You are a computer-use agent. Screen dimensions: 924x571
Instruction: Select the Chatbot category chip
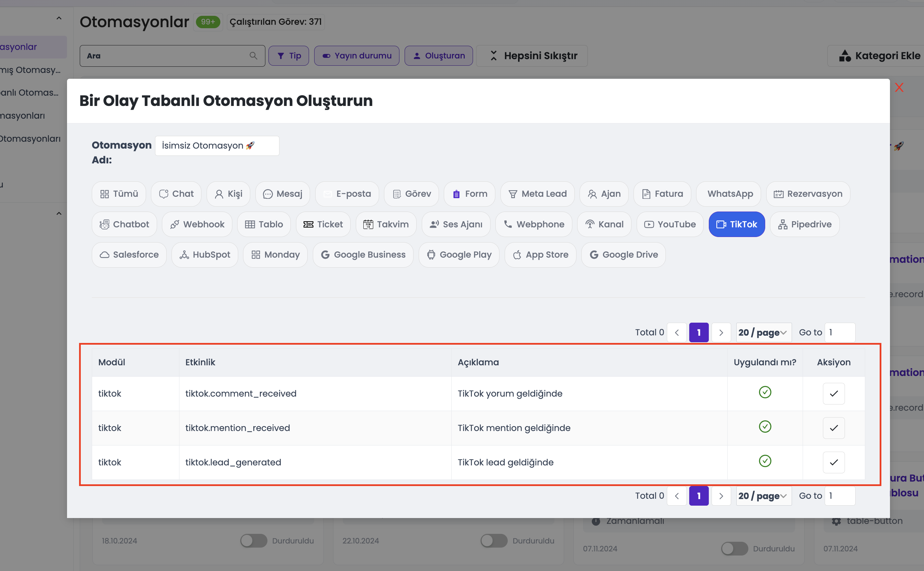tap(124, 224)
